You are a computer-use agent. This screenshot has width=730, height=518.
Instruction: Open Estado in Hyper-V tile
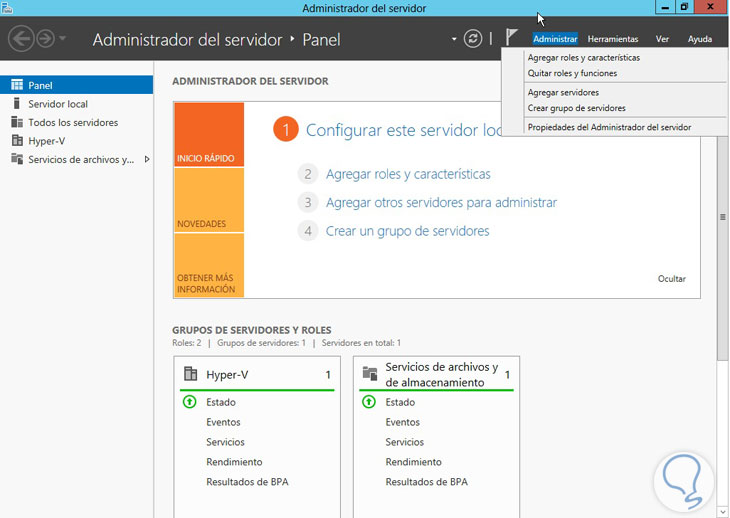(221, 402)
